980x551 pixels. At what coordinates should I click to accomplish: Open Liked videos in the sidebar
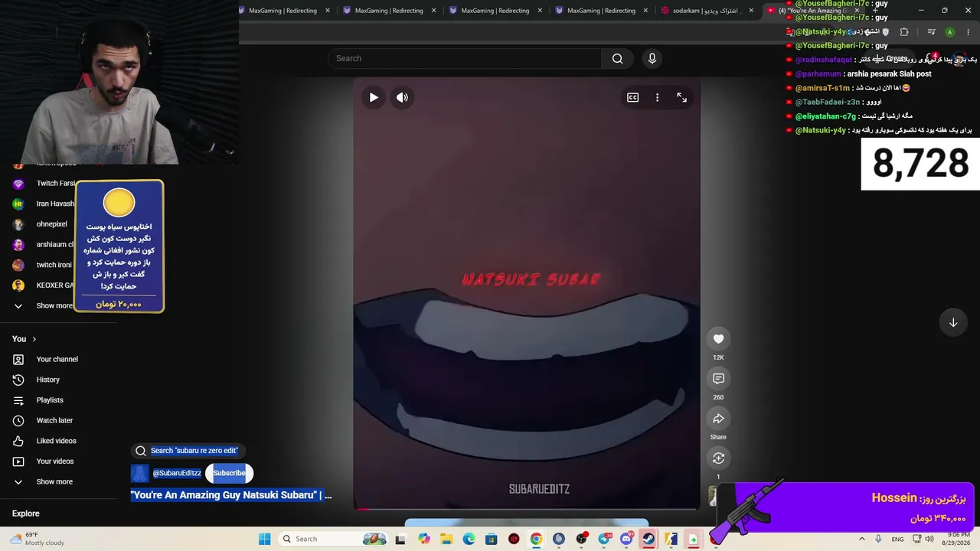56,441
